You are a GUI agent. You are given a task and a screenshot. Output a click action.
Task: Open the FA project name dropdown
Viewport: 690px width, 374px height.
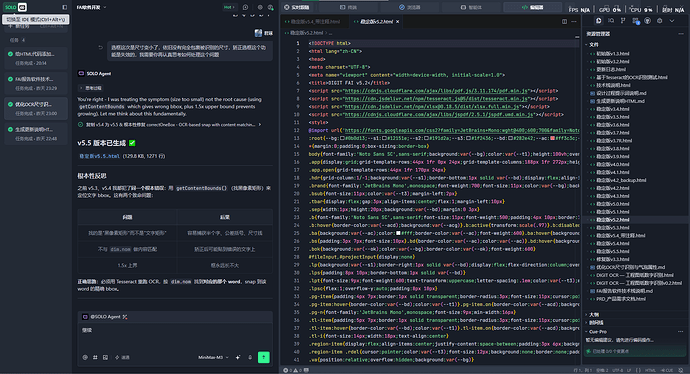pyautogui.click(x=92, y=7)
